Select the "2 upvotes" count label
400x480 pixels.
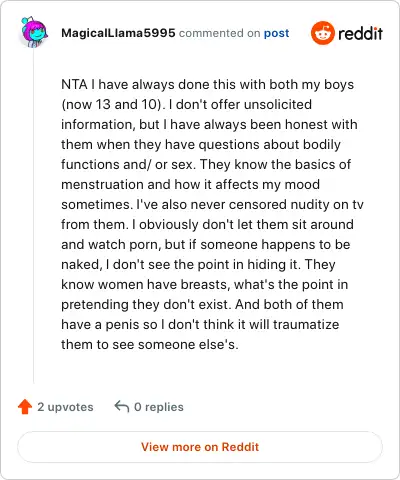[65, 407]
